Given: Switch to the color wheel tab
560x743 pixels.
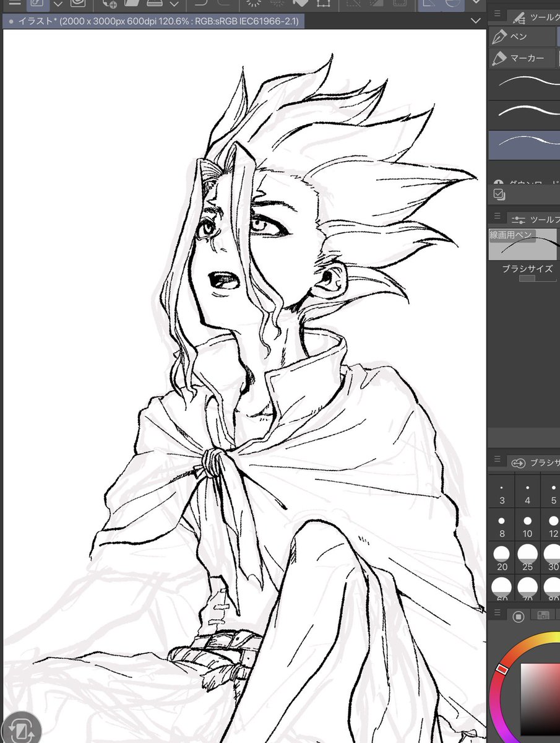Looking at the screenshot, I should pos(519,616).
